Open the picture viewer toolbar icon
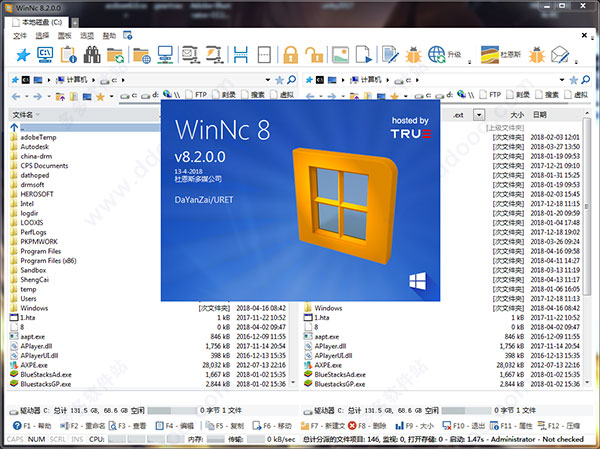Viewport: 600px width, 449px height. click(x=340, y=55)
